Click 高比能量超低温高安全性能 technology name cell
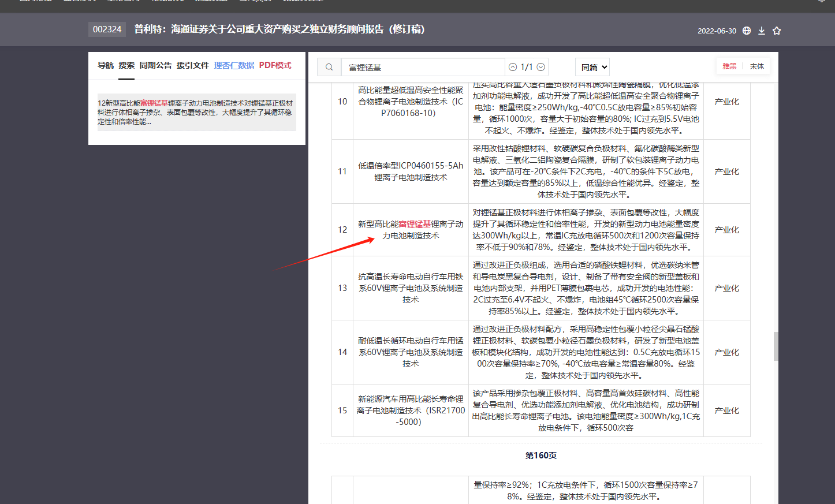Screen dimensions: 835x504 (x=411, y=102)
